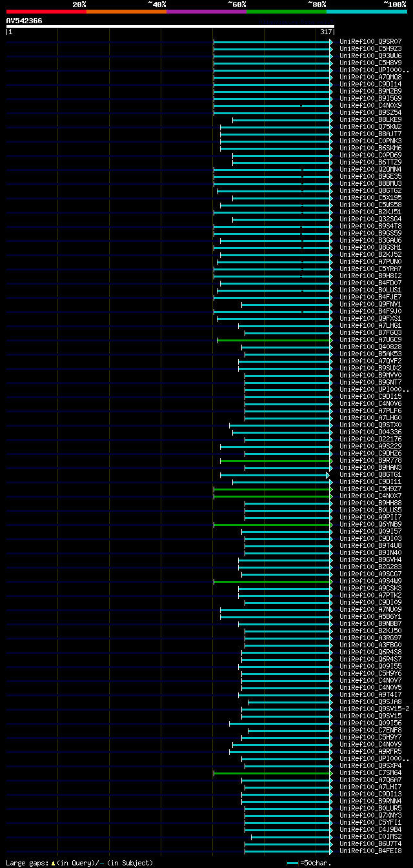Image resolution: width=413 pixels, height=868 pixels.
Task: Select subject label UniRef100_C4N0X7
Action: coord(370,496)
